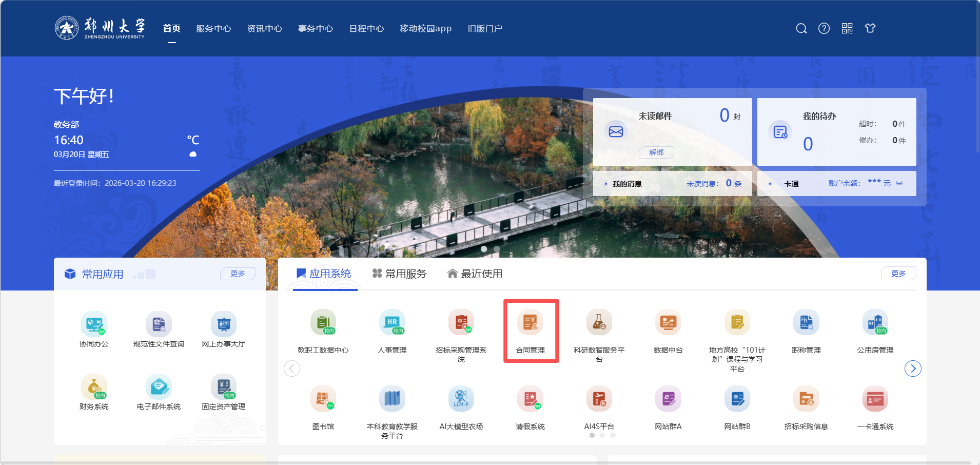Select the first banner carousel dot
Screen dimensions: 980x465
tap(484, 249)
